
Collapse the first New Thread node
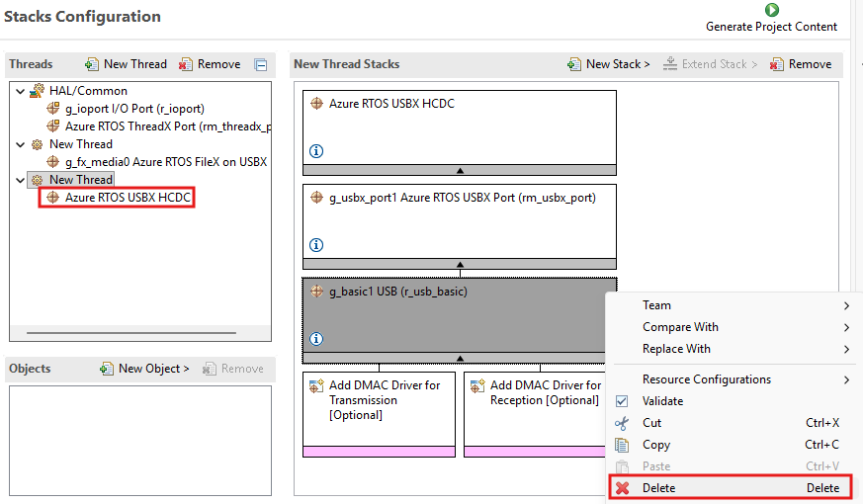[x=21, y=144]
